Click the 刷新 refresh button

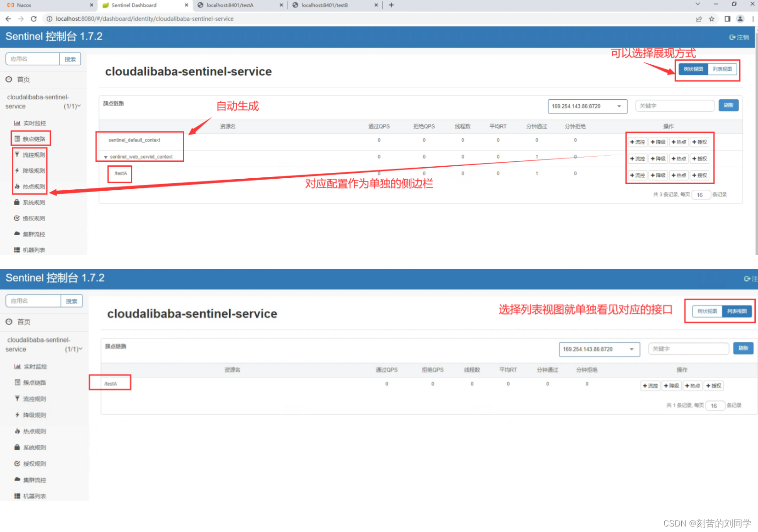pyautogui.click(x=729, y=105)
